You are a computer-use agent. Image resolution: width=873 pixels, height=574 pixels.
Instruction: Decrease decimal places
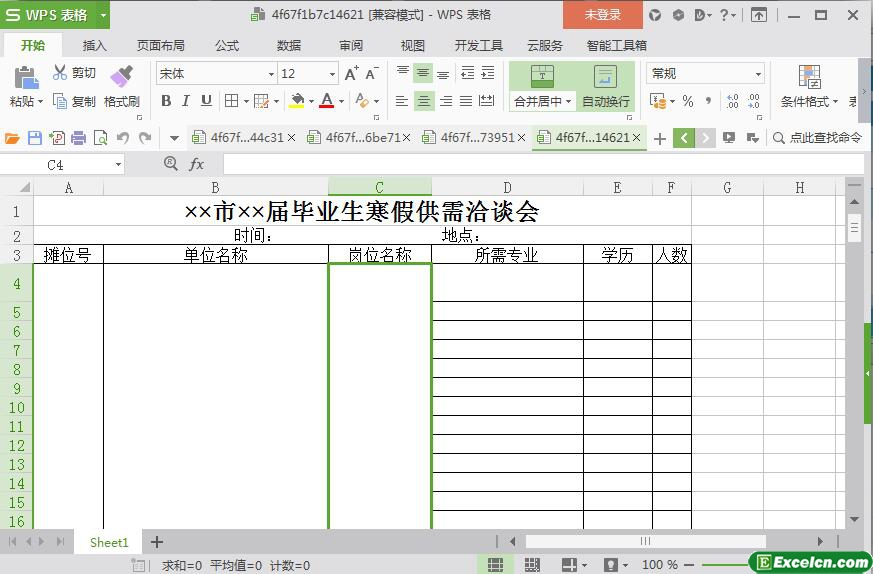click(x=753, y=101)
